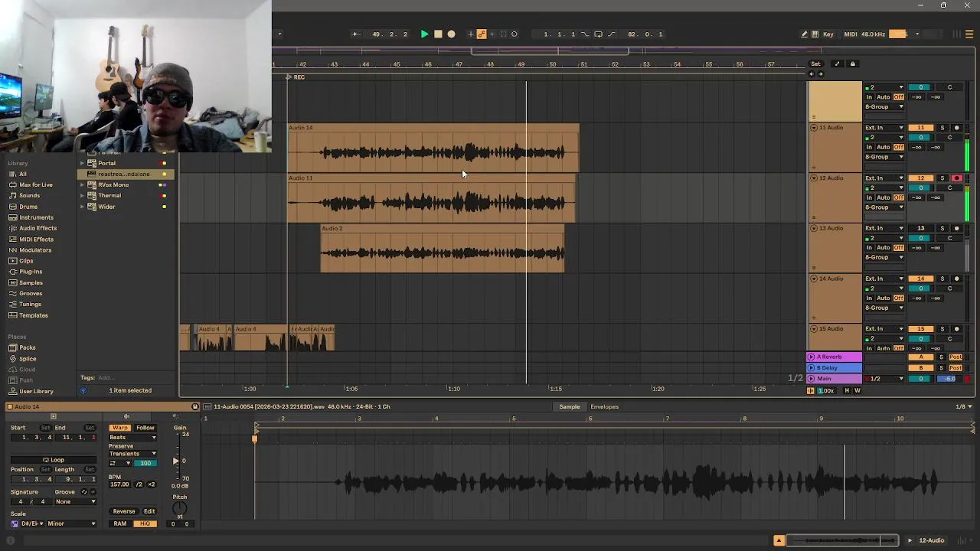980x551 pixels.
Task: Deactivate track 12 with its orange activator
Action: 921,178
